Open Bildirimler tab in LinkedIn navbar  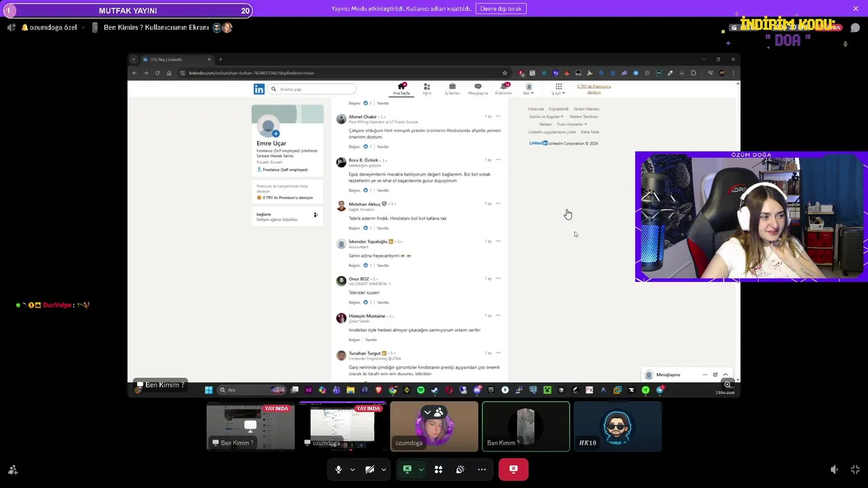coord(503,89)
